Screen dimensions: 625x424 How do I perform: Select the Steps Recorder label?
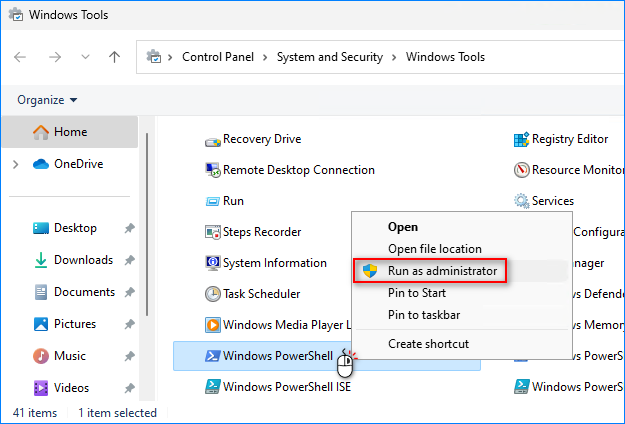point(262,232)
